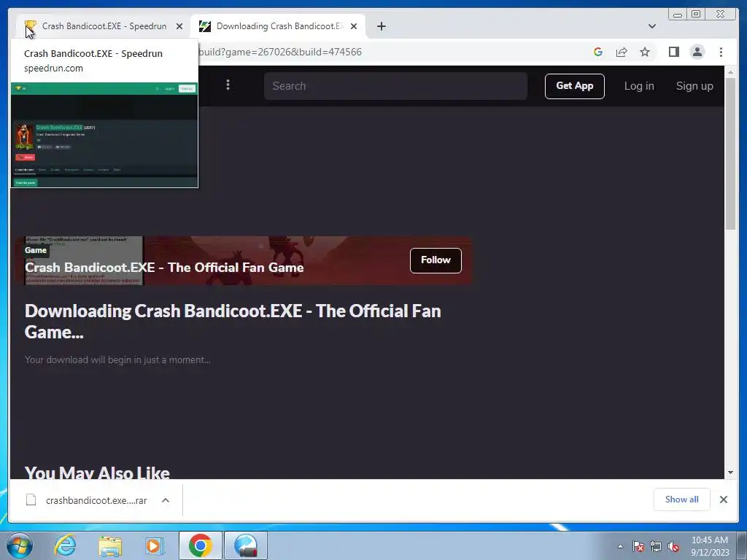
Task: Click the Get App button
Action: click(x=575, y=86)
